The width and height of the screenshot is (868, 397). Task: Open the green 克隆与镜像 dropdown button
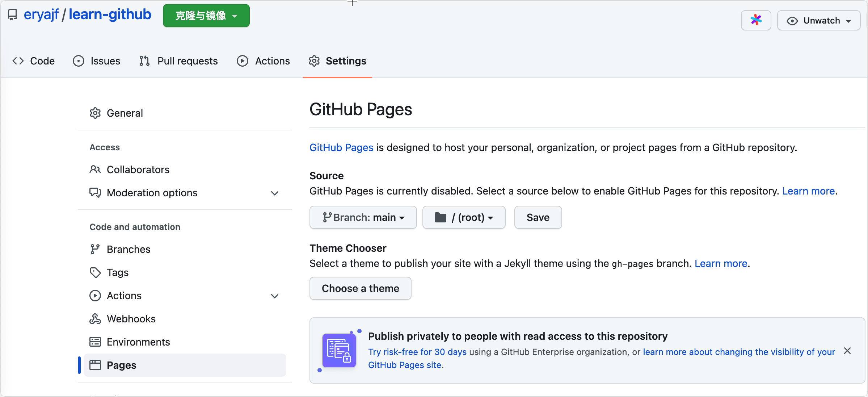click(206, 16)
